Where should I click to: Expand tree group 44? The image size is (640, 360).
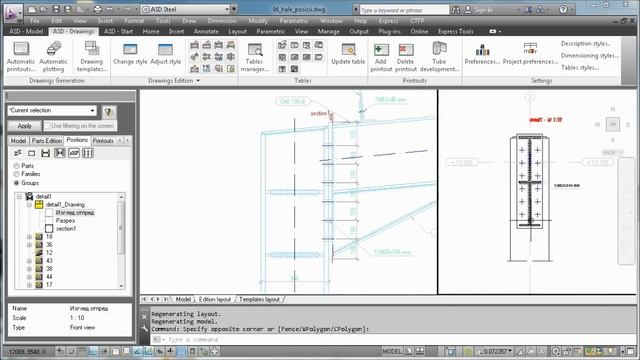tap(29, 277)
